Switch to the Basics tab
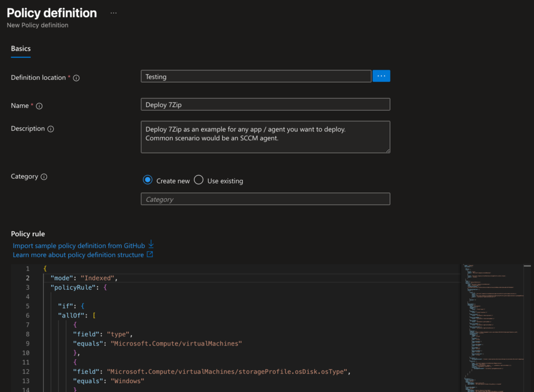The height and width of the screenshot is (392, 534). (x=21, y=48)
